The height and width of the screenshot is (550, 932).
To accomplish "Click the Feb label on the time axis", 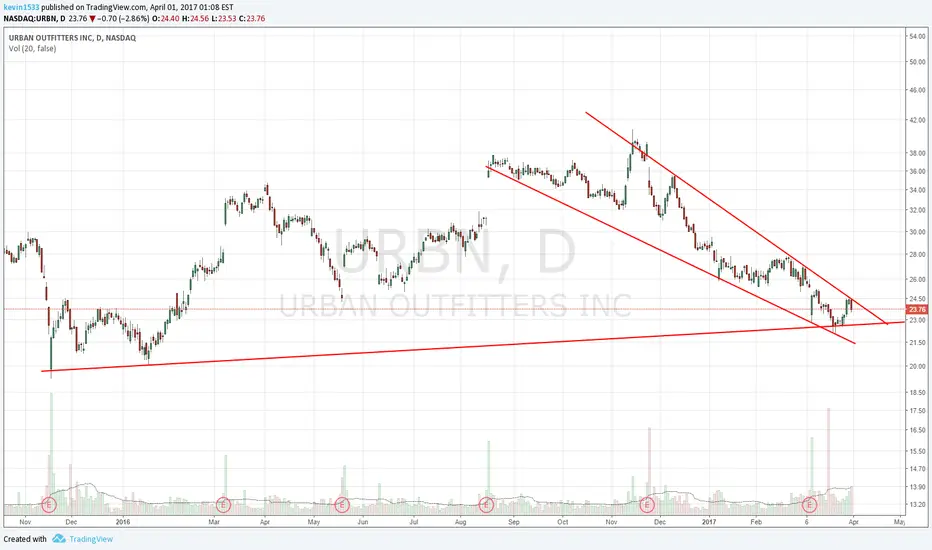I will tap(755, 522).
